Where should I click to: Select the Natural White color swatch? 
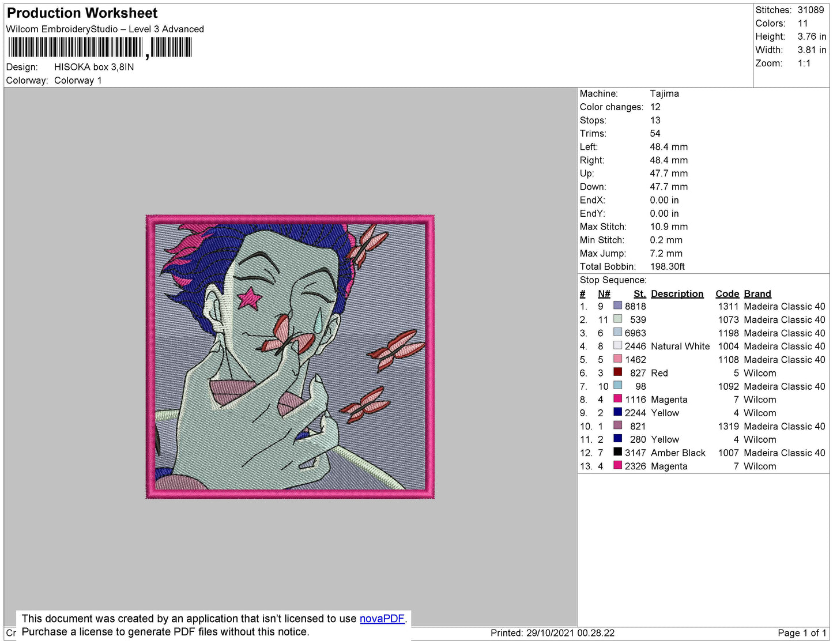(618, 345)
